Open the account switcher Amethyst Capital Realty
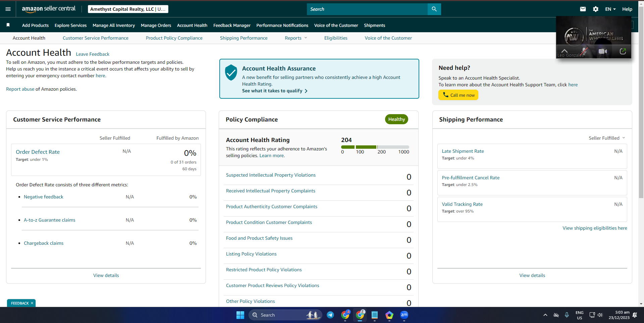 click(x=128, y=9)
